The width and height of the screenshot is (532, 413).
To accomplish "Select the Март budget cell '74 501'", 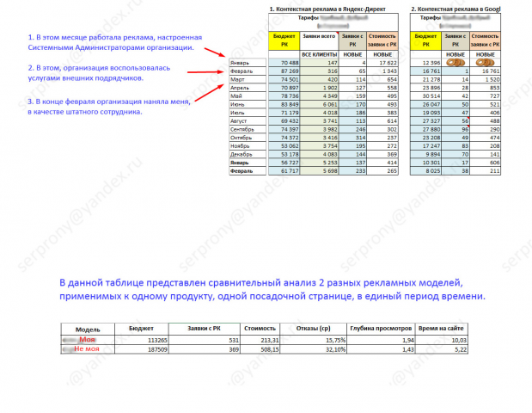I will click(284, 79).
